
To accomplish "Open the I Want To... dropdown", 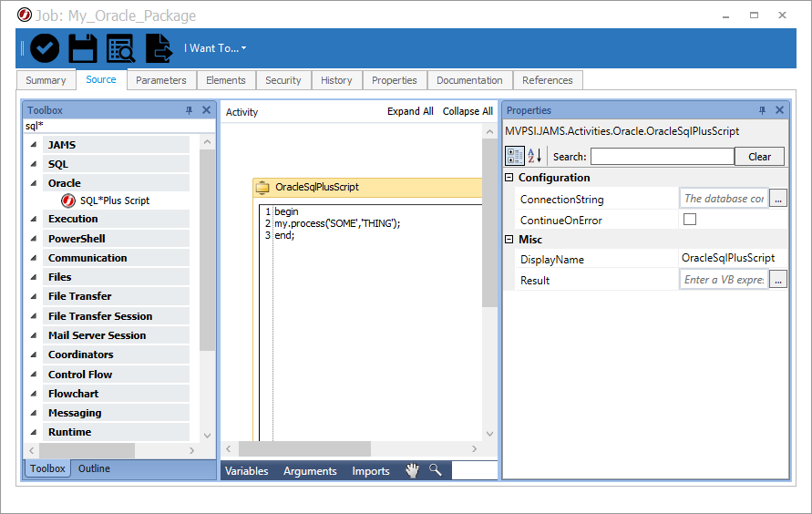I will click(x=215, y=48).
